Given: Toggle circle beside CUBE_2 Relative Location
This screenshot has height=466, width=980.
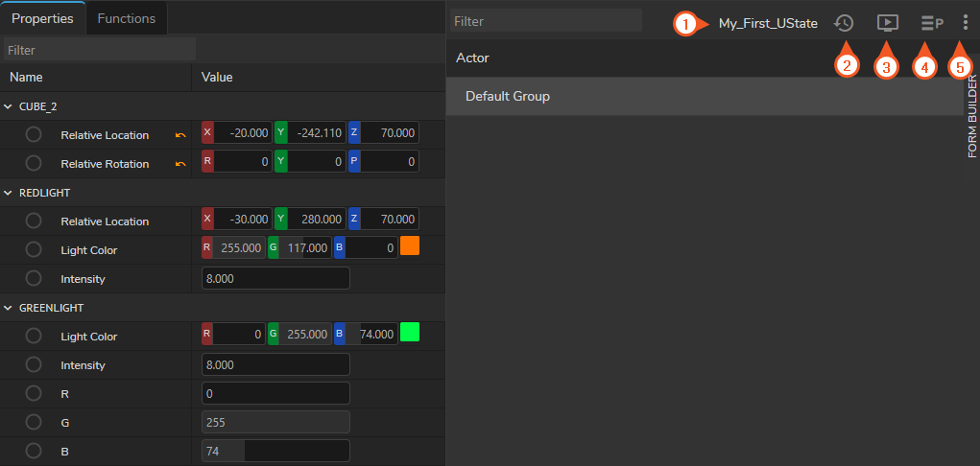Looking at the screenshot, I should click(34, 135).
